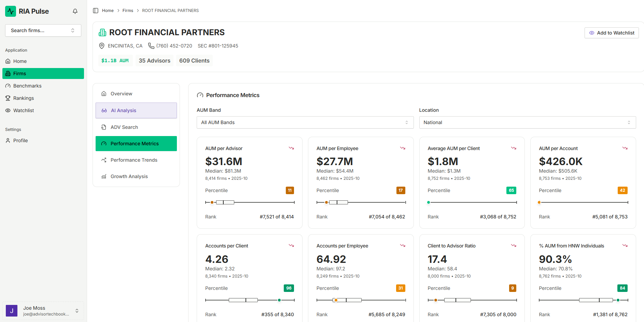Open the Search firms combo box
Screen dimensions: 644x322
43,30
